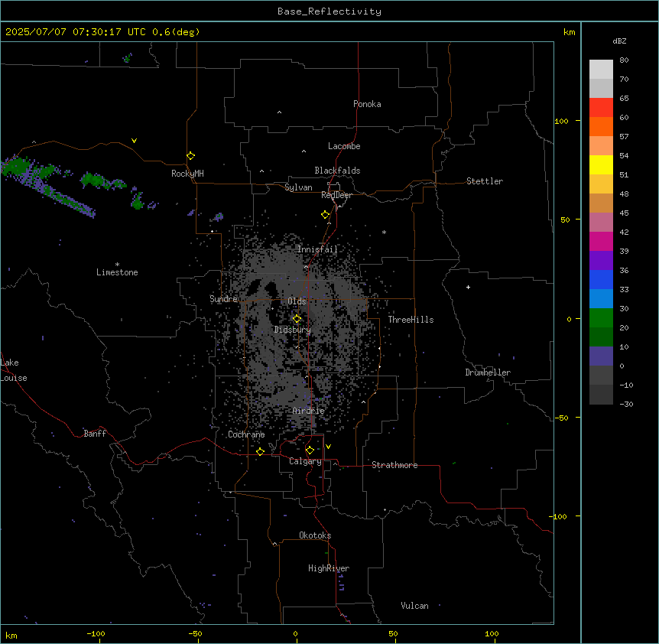Viewport: 659px width, 644px height.
Task: Click the Drumheller city label
Action: coord(488,372)
